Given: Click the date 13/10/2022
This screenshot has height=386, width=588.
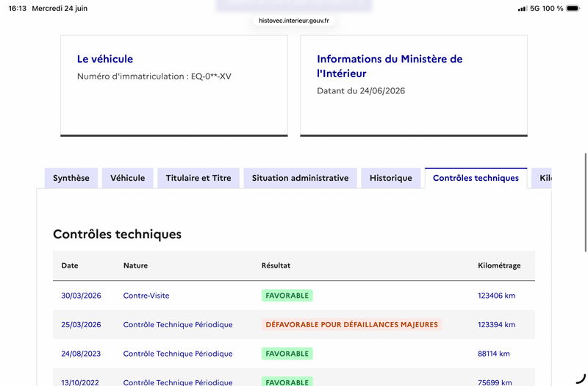Looking at the screenshot, I should tap(80, 382).
